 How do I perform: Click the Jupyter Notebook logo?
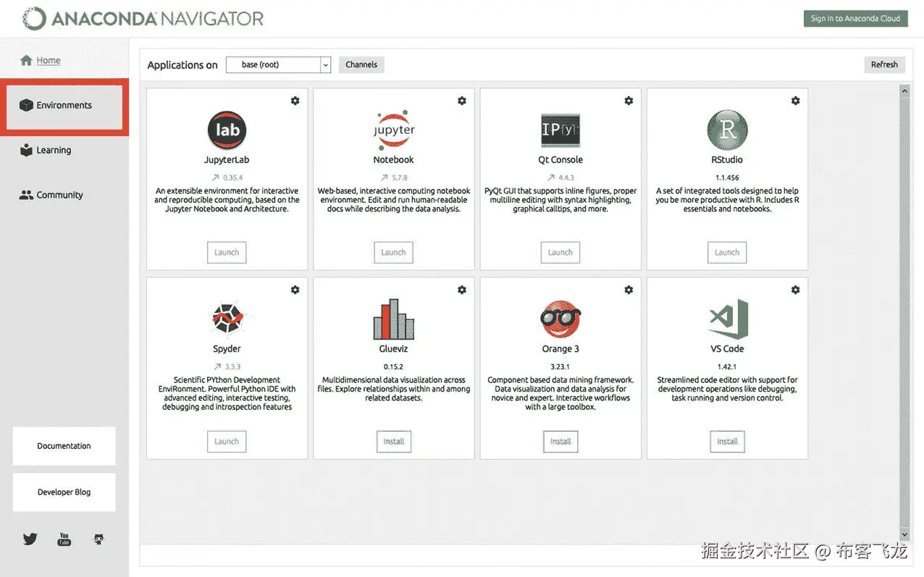click(394, 130)
